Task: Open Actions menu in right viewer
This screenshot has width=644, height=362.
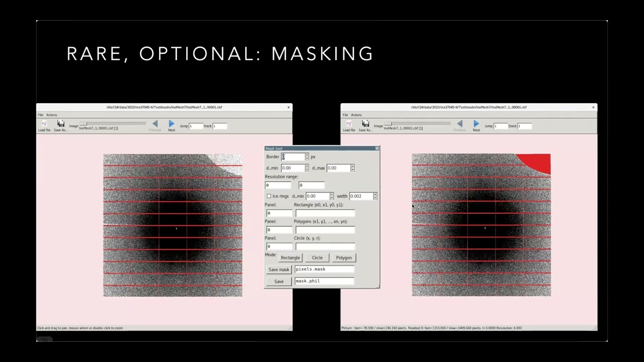Action: pyautogui.click(x=356, y=115)
